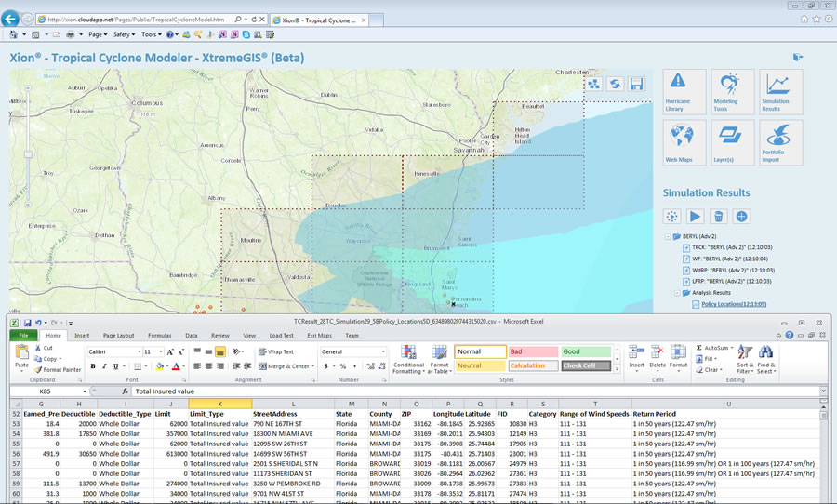This screenshot has width=837, height=504.
Task: Toggle align text left in Excel
Action: pyautogui.click(x=197, y=366)
